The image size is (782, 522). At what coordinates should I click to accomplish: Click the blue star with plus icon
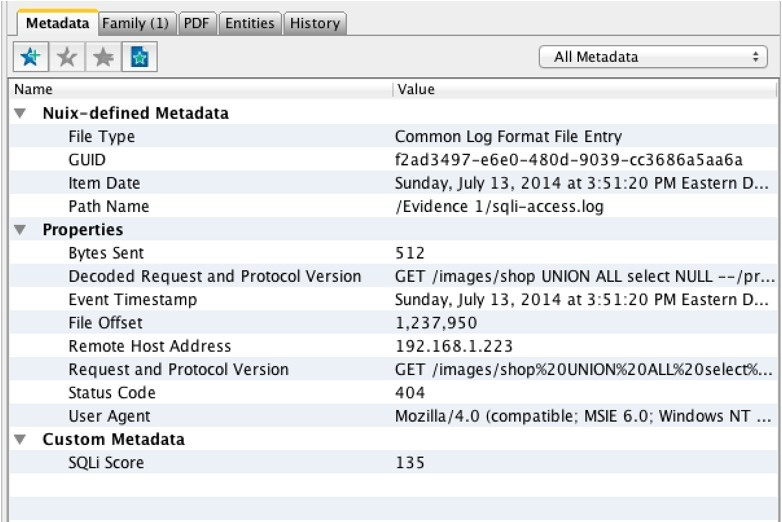tap(31, 57)
